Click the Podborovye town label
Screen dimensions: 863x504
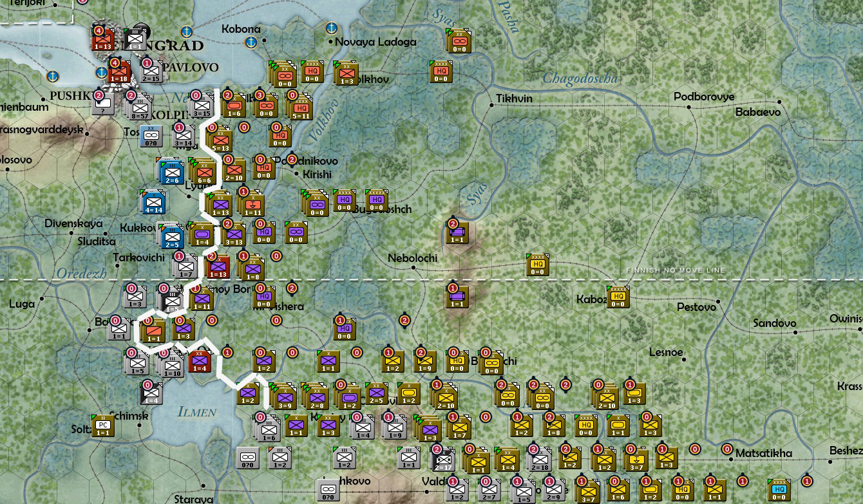[704, 97]
